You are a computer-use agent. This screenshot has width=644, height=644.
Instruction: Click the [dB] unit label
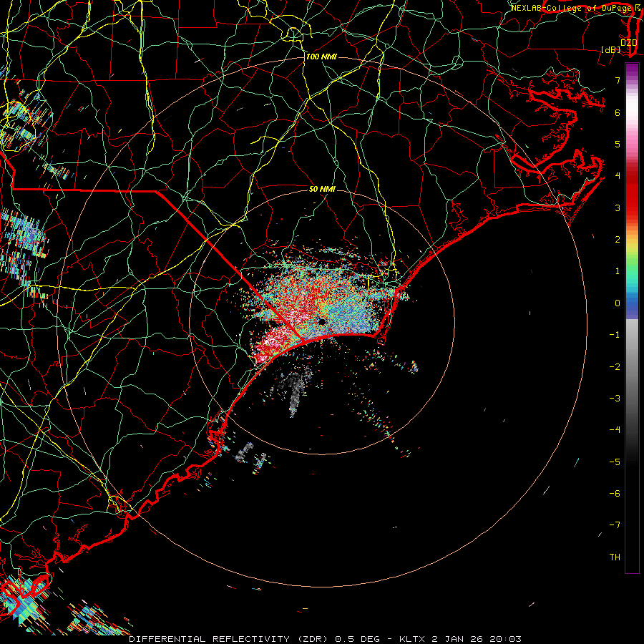pos(610,49)
